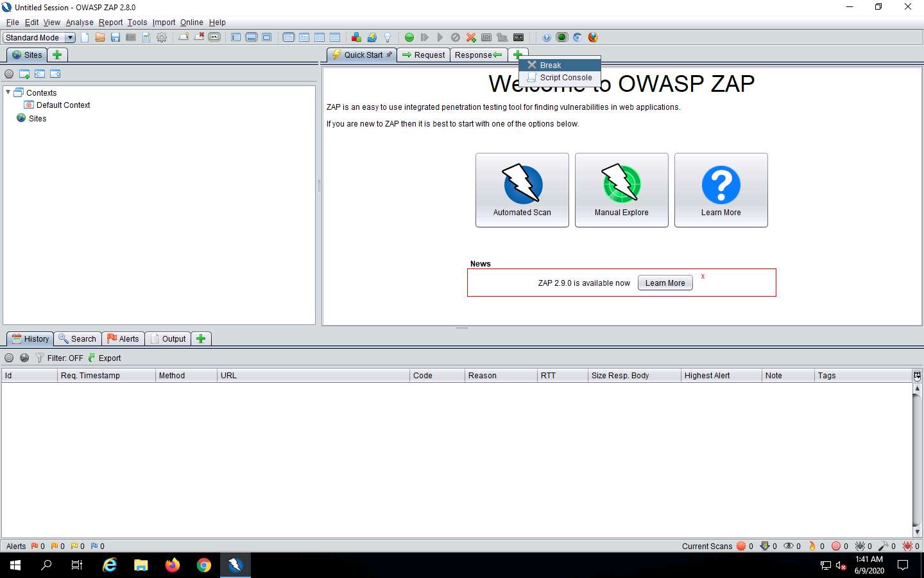The image size is (924, 578).
Task: Click the Session Properties icon
Action: tap(146, 37)
